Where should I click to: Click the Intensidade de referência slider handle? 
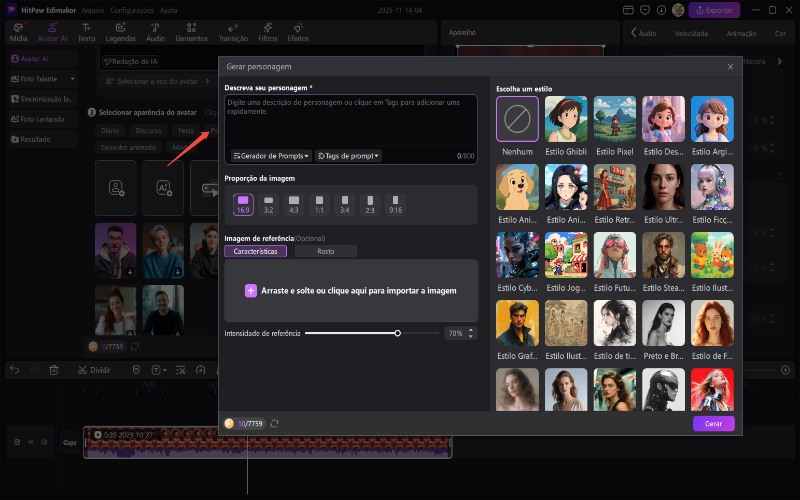point(397,333)
